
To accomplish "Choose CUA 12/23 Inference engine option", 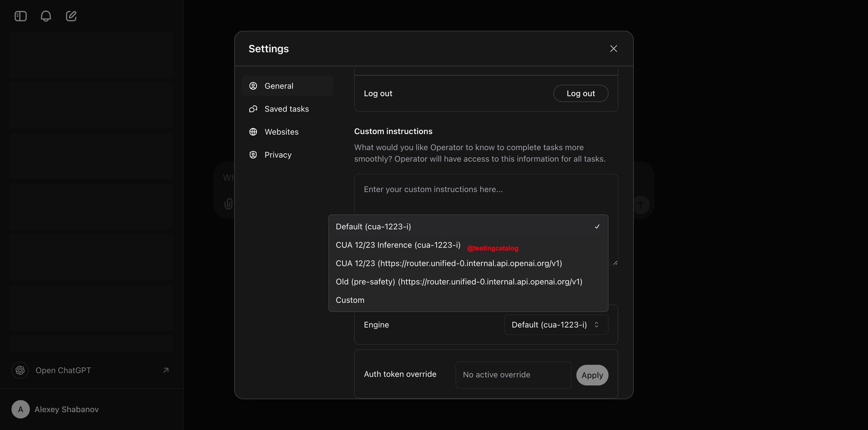I will 468,245.
